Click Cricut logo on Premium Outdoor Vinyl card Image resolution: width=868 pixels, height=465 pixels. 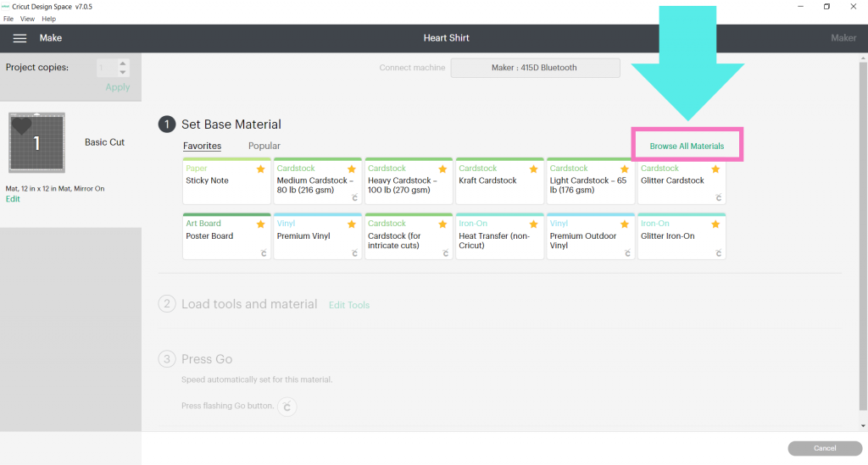tap(628, 253)
